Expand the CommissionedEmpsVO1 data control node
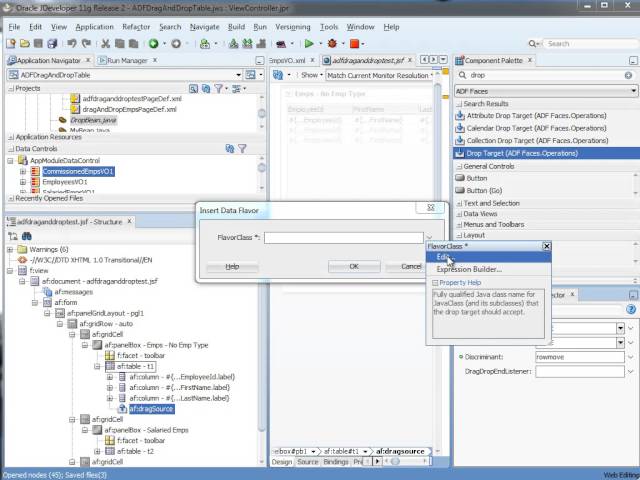The height and width of the screenshot is (480, 640). [23, 171]
